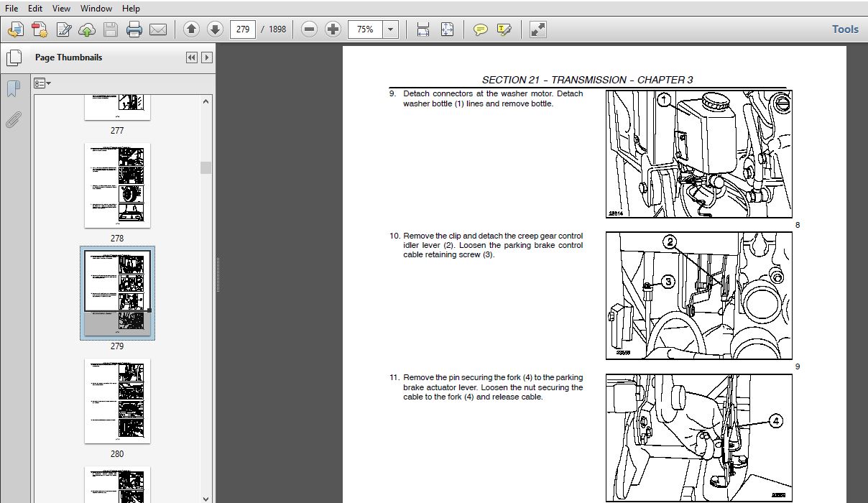Screen dimensions: 868x503
Task: Click the parking brake fork illustration with callout 4
Action: click(x=699, y=438)
